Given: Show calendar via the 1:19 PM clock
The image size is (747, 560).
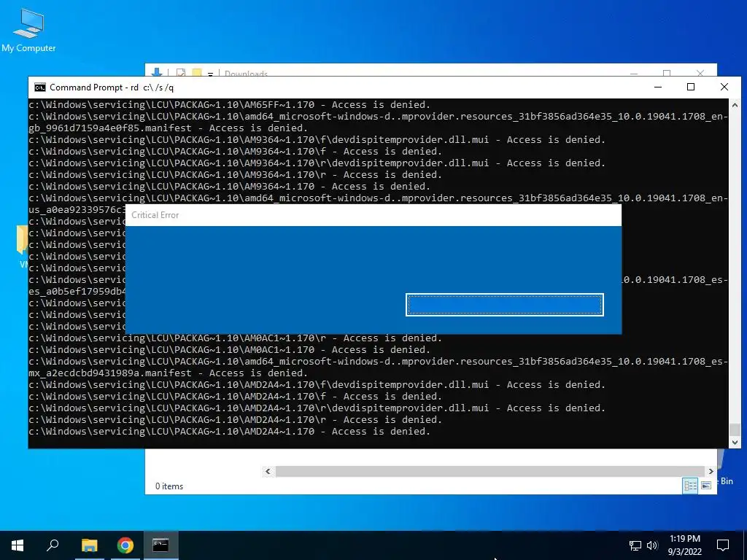Looking at the screenshot, I should 684,545.
